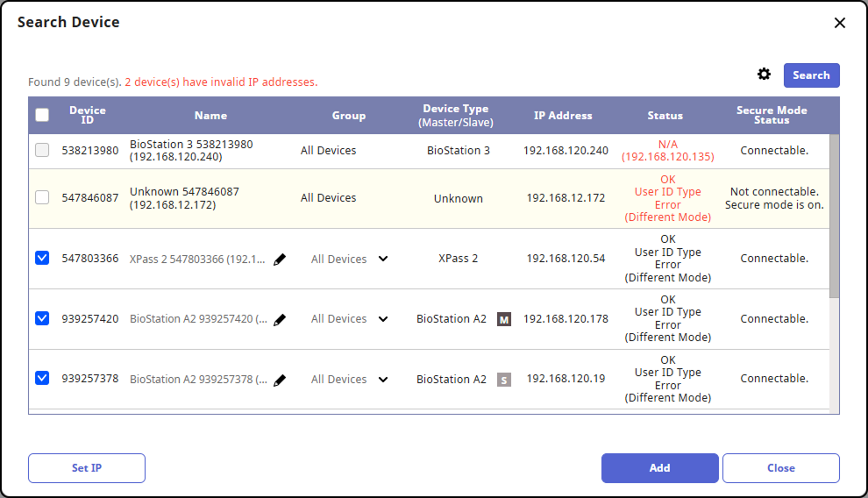
Task: Open the gear settings icon beside Search
Action: 764,75
